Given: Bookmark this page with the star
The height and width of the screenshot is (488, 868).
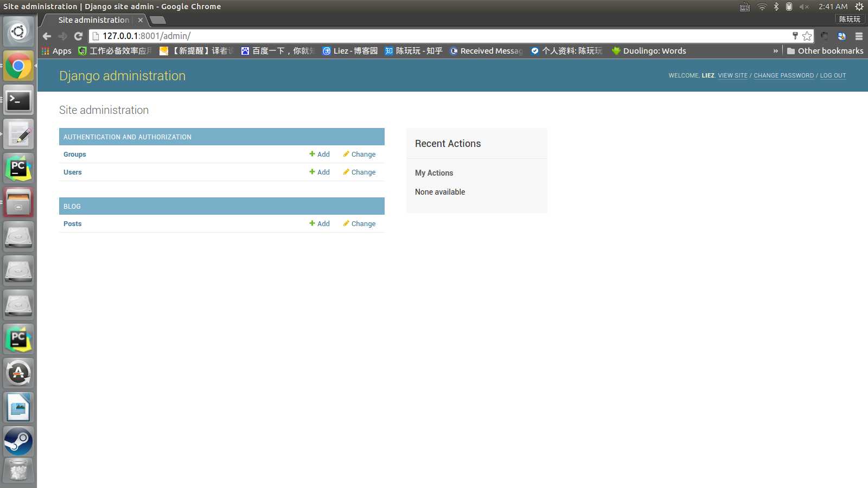Looking at the screenshot, I should pos(807,36).
